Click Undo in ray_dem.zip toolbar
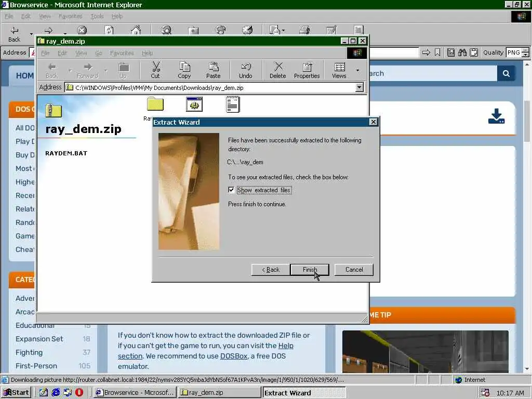The height and width of the screenshot is (399, 532). (246, 70)
